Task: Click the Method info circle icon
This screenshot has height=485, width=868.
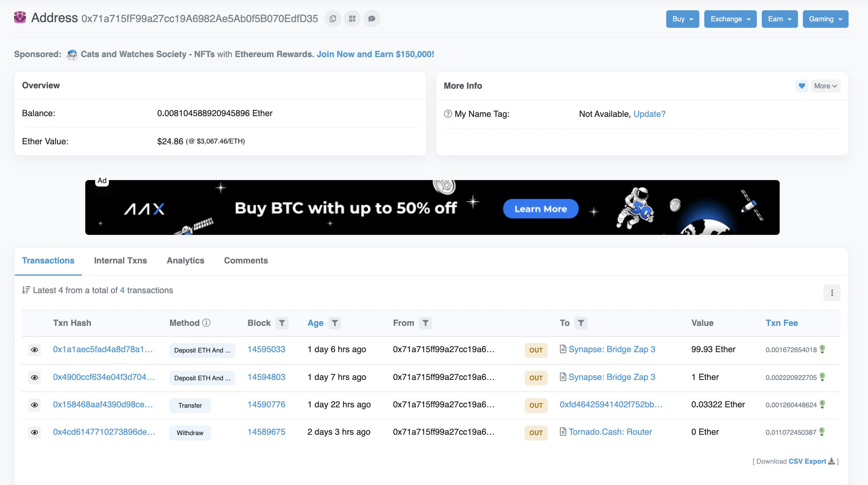Action: point(206,323)
